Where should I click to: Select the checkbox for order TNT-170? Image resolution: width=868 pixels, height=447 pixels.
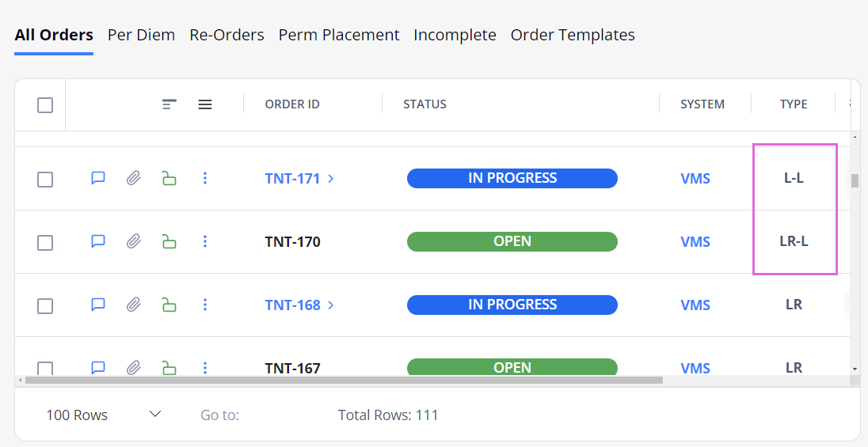[45, 242]
